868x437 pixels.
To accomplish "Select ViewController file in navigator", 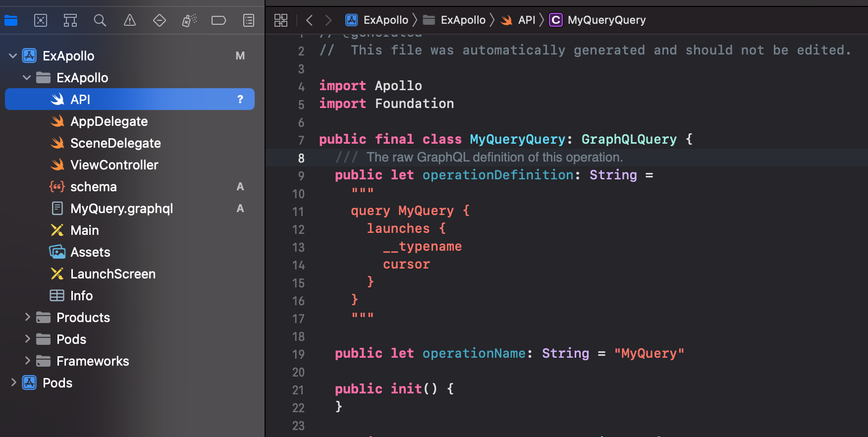I will pos(130,165).
